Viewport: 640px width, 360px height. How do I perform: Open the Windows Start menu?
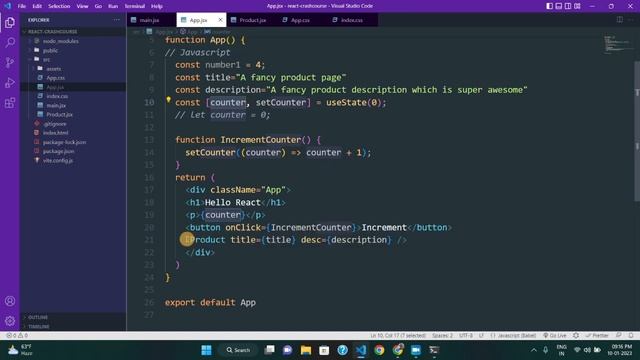207,350
